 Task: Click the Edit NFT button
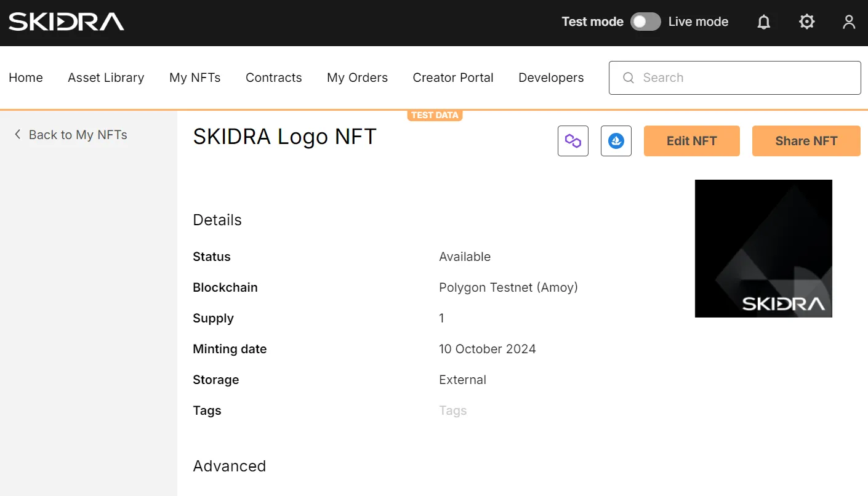pyautogui.click(x=692, y=141)
